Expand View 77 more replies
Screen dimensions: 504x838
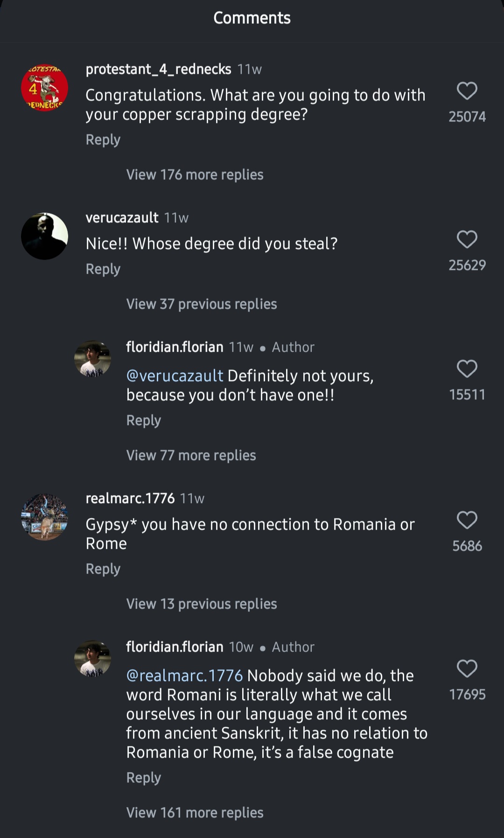(x=191, y=455)
